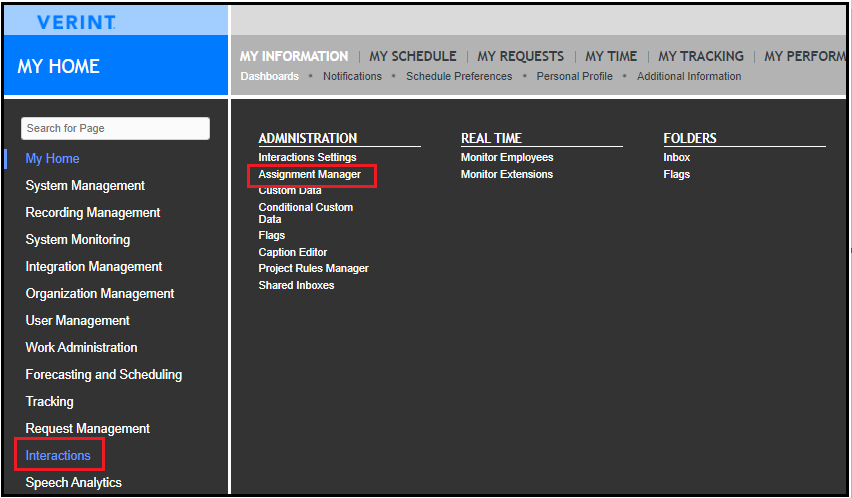Image resolution: width=852 pixels, height=498 pixels.
Task: Go to System Monitoring in sidebar
Action: click(78, 239)
